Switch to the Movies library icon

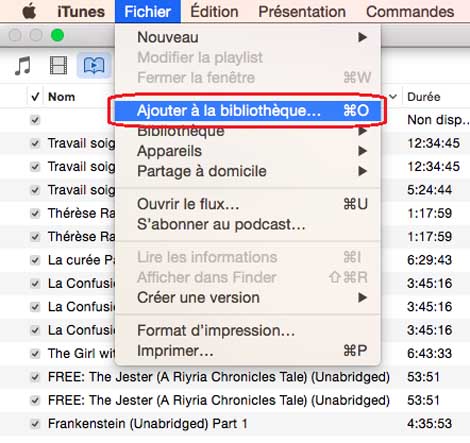tap(58, 65)
